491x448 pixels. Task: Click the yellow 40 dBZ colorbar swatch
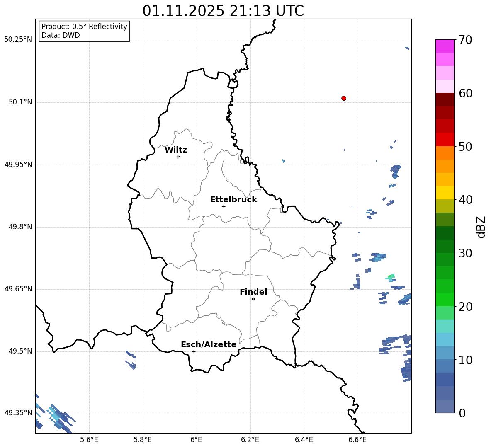pyautogui.click(x=445, y=193)
